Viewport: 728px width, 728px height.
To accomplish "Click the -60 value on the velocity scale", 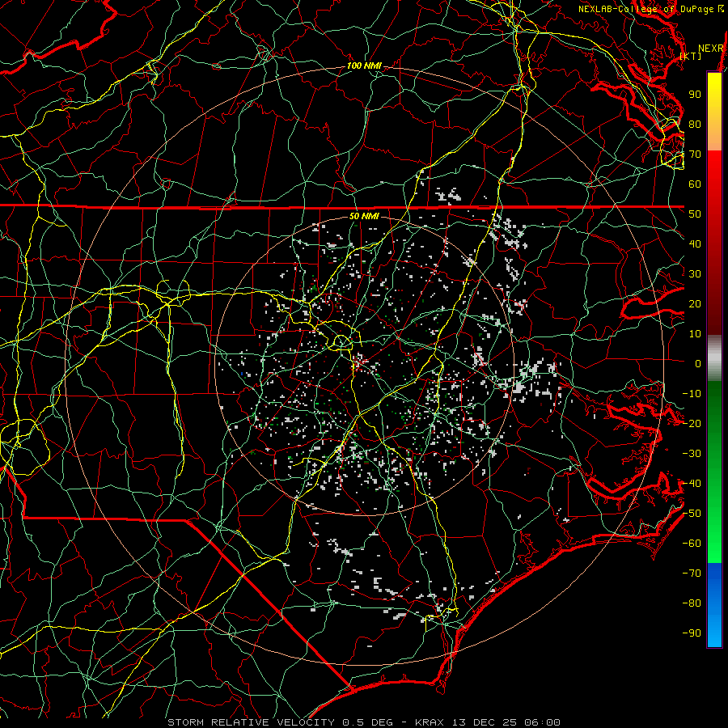I will [692, 544].
